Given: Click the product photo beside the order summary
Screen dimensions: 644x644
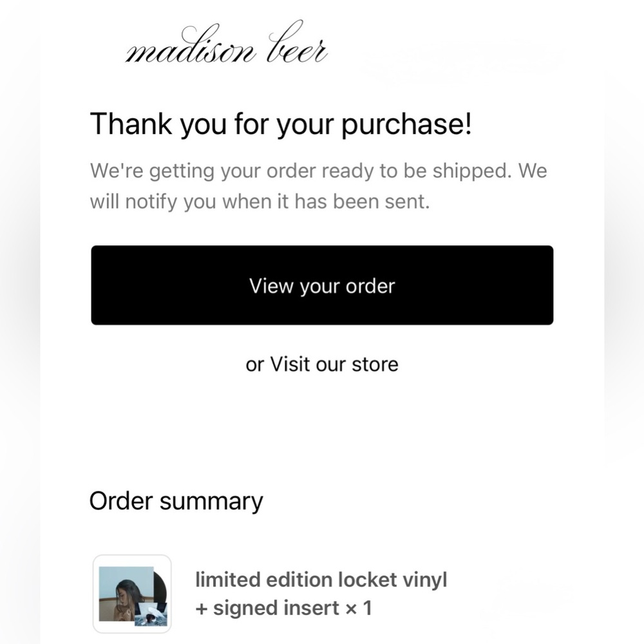Looking at the screenshot, I should tap(131, 592).
